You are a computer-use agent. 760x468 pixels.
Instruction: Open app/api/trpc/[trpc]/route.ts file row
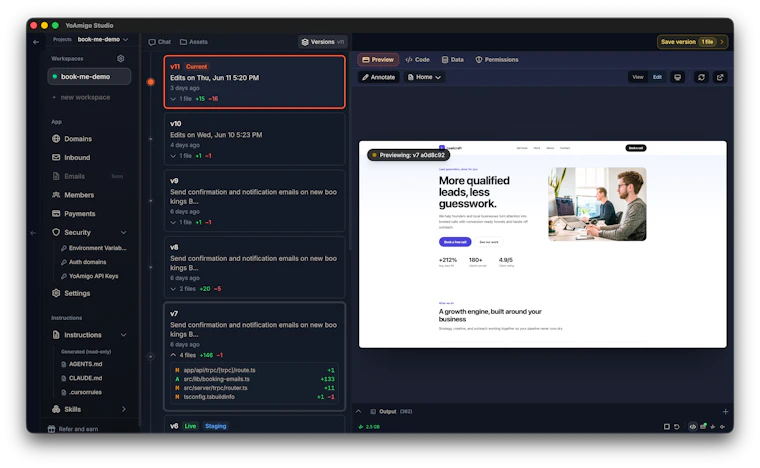[x=254, y=370]
